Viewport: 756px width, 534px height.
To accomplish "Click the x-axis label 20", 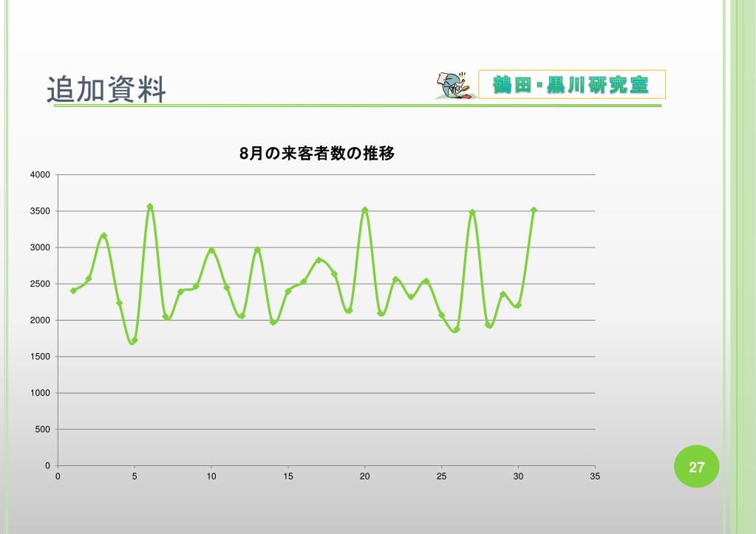I will click(364, 476).
